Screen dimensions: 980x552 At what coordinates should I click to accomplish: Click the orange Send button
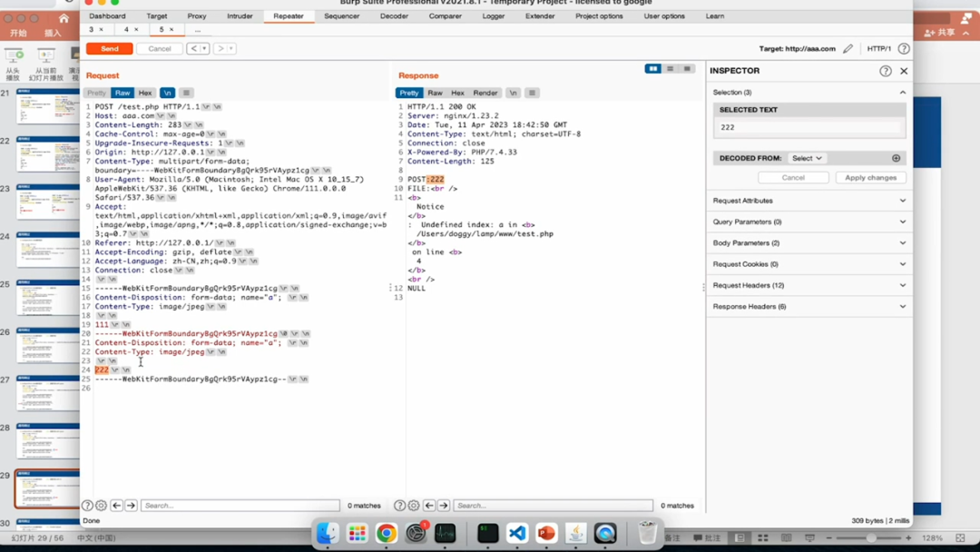click(110, 49)
